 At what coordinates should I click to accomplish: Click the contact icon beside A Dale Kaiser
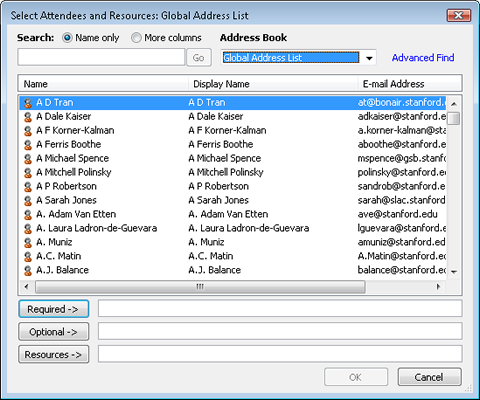click(28, 117)
